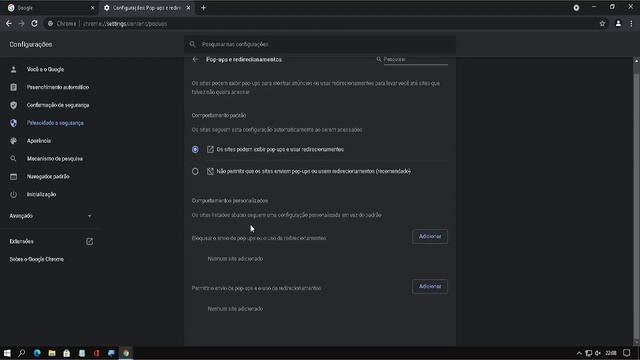Launch Microsoft Edge from the taskbar
Image resolution: width=640 pixels, height=360 pixels.
(37, 353)
